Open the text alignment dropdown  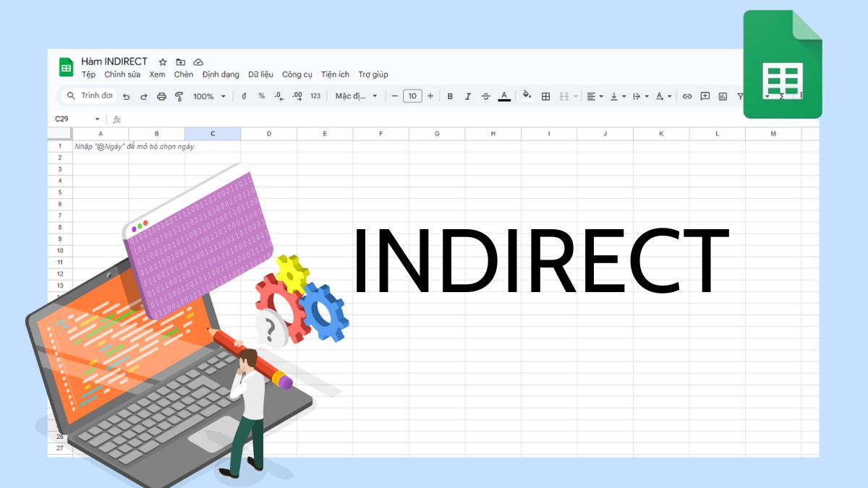point(593,95)
